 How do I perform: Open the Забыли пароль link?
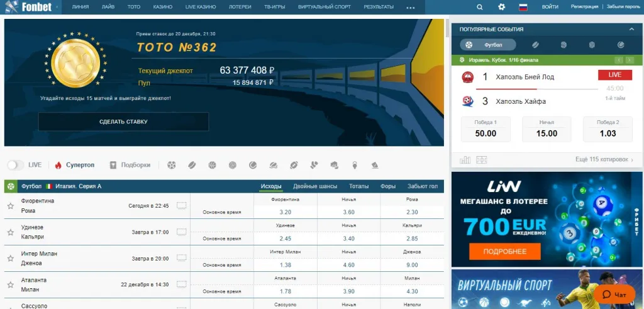(623, 7)
